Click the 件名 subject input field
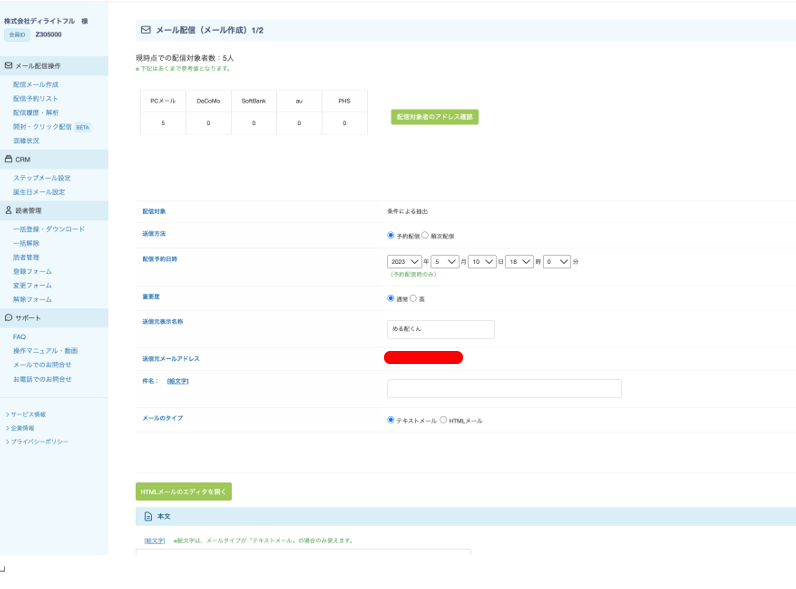 coord(504,388)
